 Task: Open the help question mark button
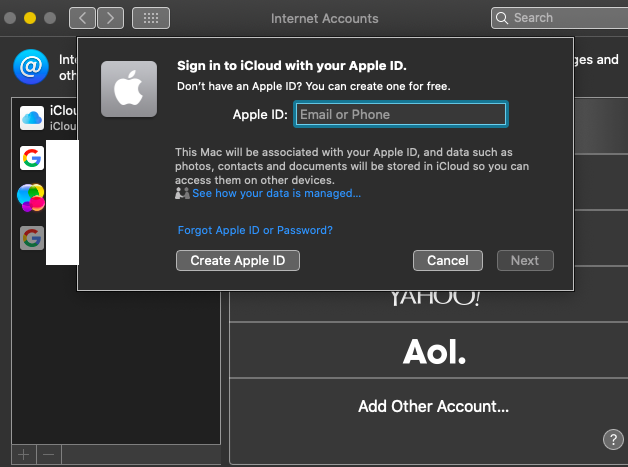[613, 439]
